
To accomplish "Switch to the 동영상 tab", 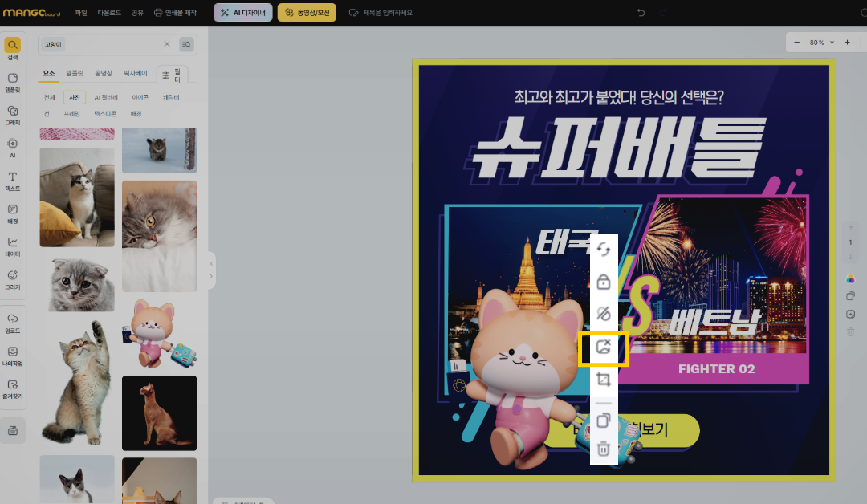I will tap(104, 73).
